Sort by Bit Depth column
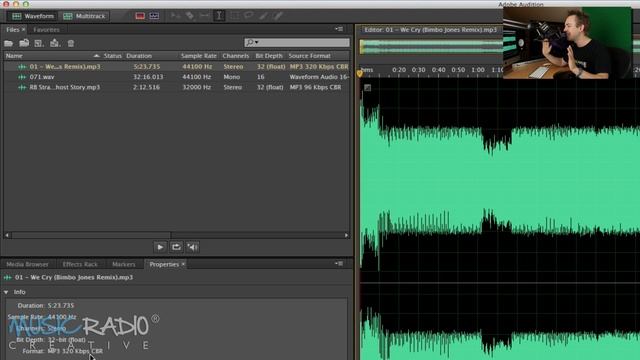 coord(269,56)
